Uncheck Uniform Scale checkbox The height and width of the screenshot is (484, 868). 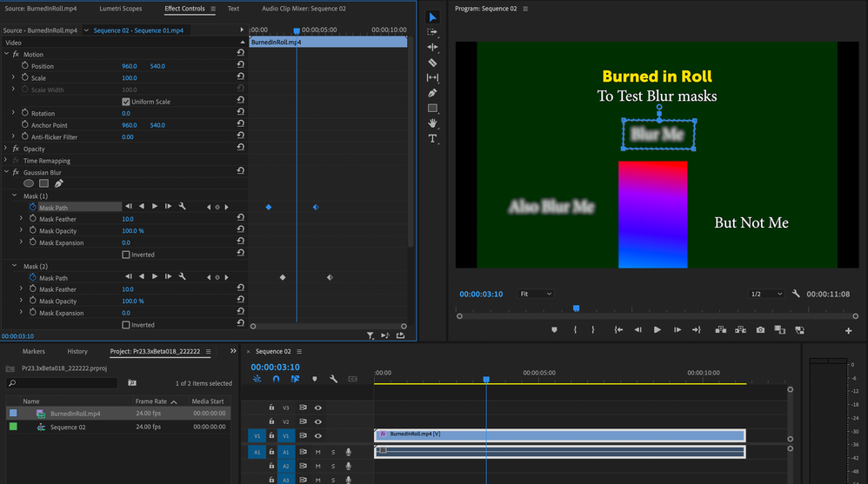click(x=125, y=102)
